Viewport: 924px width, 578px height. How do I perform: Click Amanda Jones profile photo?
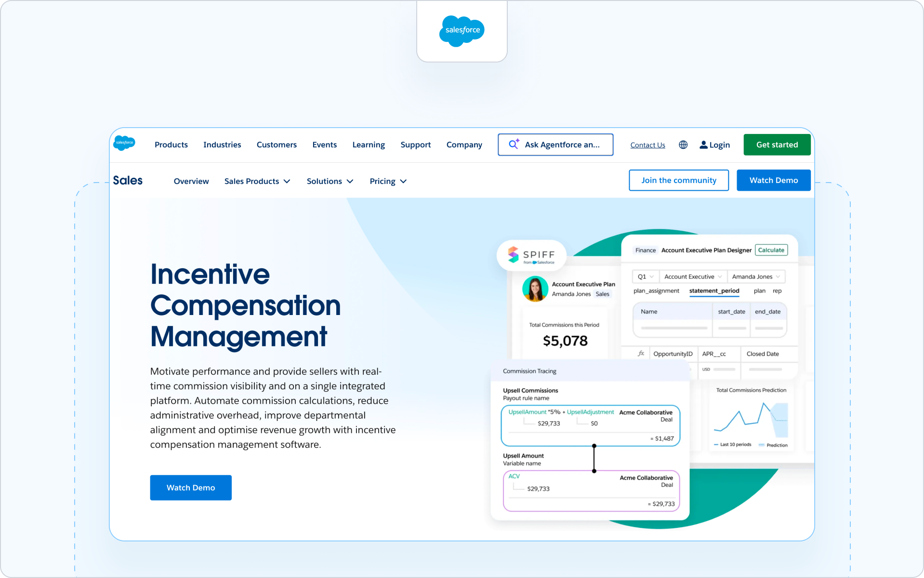(535, 289)
